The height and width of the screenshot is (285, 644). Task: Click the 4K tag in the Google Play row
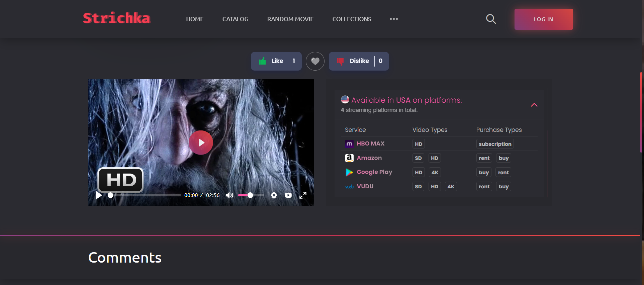click(435, 172)
